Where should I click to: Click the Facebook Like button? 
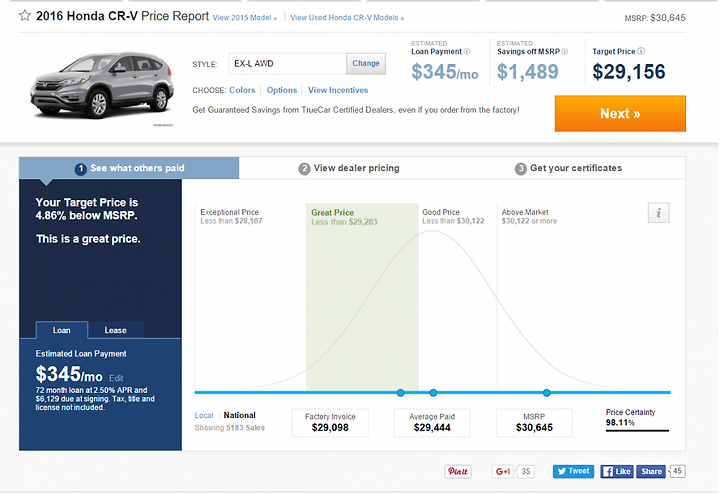pyautogui.click(x=617, y=472)
